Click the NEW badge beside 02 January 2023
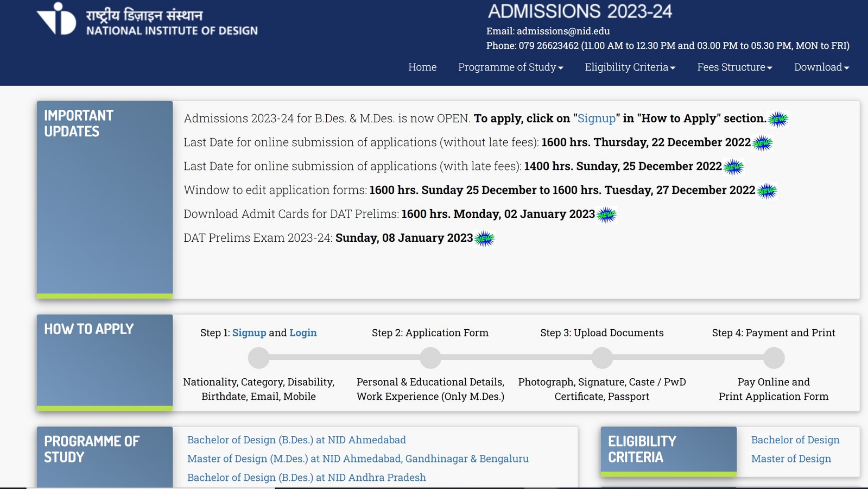Screen dimensions: 868x489 point(606,215)
